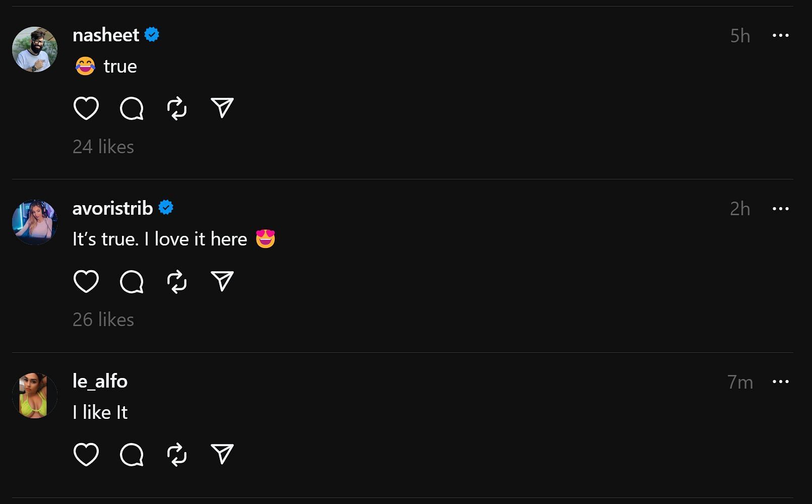Share nasheet's reply via send icon
This screenshot has width=812, height=504.
coord(222,108)
